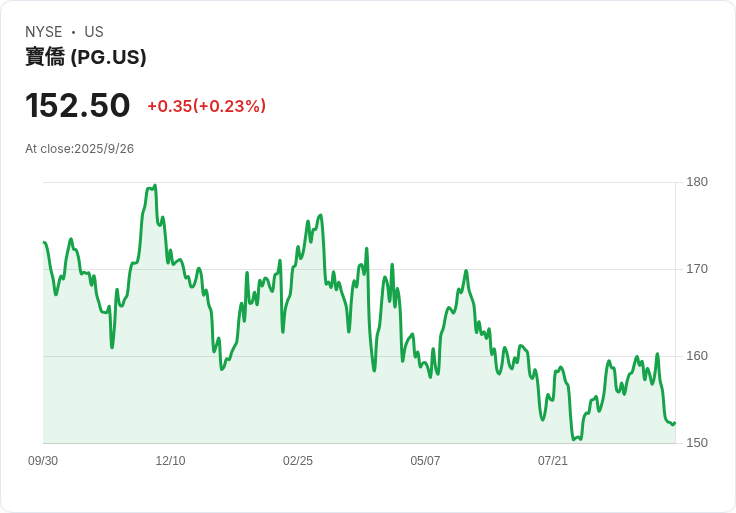Click the NYSE exchange label
The height and width of the screenshot is (513, 736).
coord(43,32)
